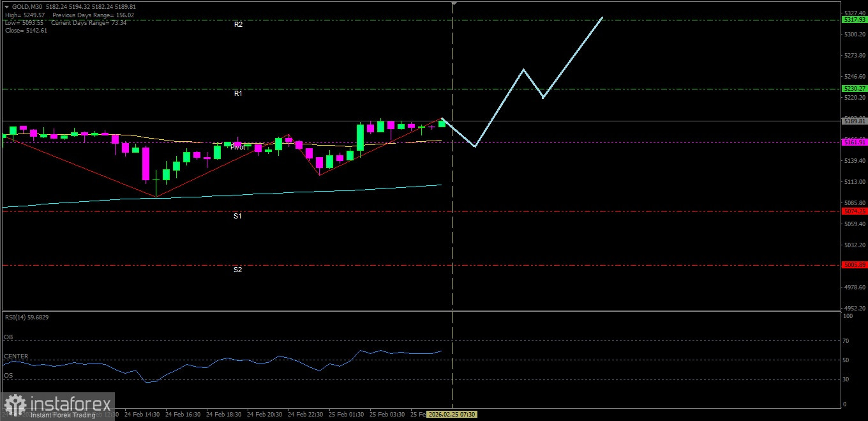The width and height of the screenshot is (868, 421).
Task: Click the Pivot label on the chart
Action: coord(237,147)
